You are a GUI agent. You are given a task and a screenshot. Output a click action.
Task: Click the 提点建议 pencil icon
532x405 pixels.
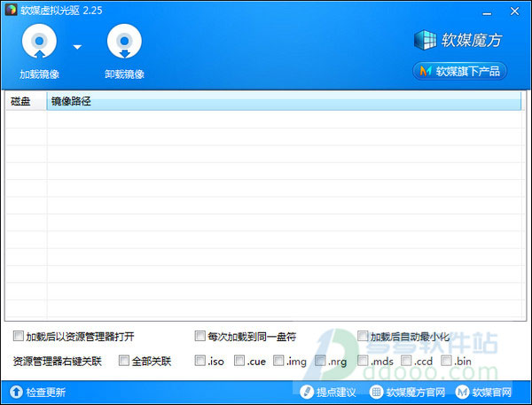point(307,392)
